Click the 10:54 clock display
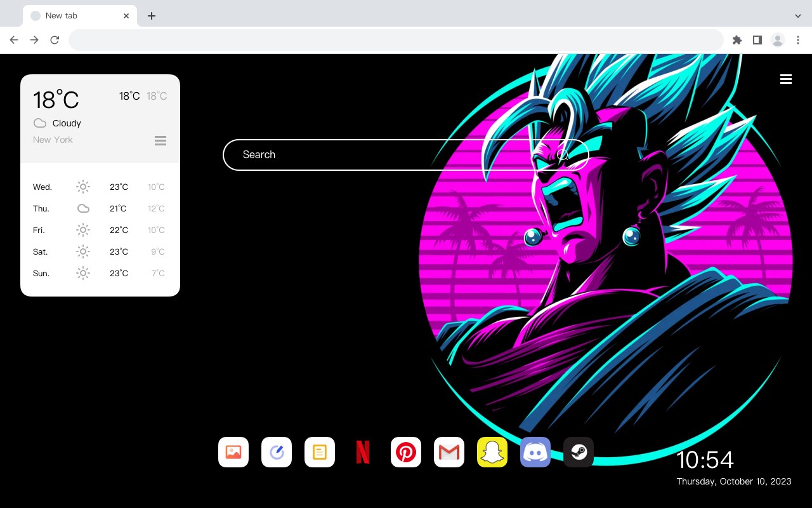This screenshot has height=508, width=812. point(705,460)
